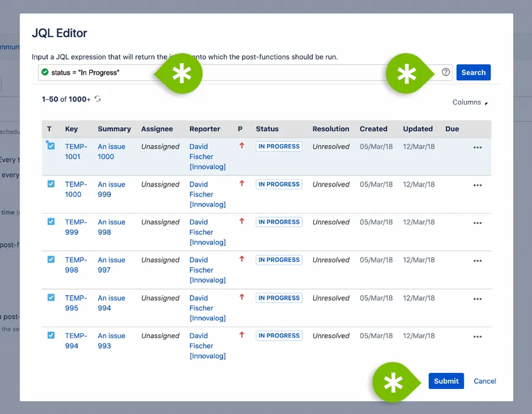Sort by the Created column header
The image size is (532, 414).
pos(373,128)
